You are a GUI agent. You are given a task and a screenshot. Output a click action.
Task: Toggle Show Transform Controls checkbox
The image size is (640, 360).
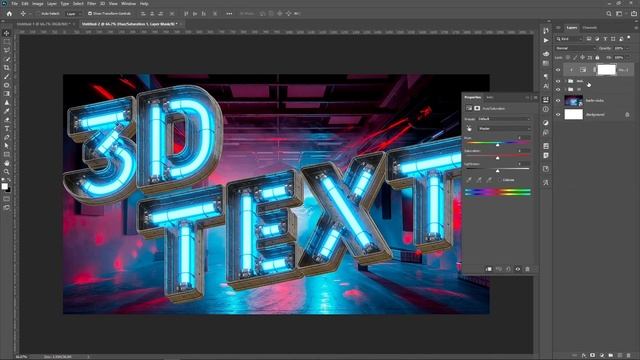pyautogui.click(x=90, y=13)
